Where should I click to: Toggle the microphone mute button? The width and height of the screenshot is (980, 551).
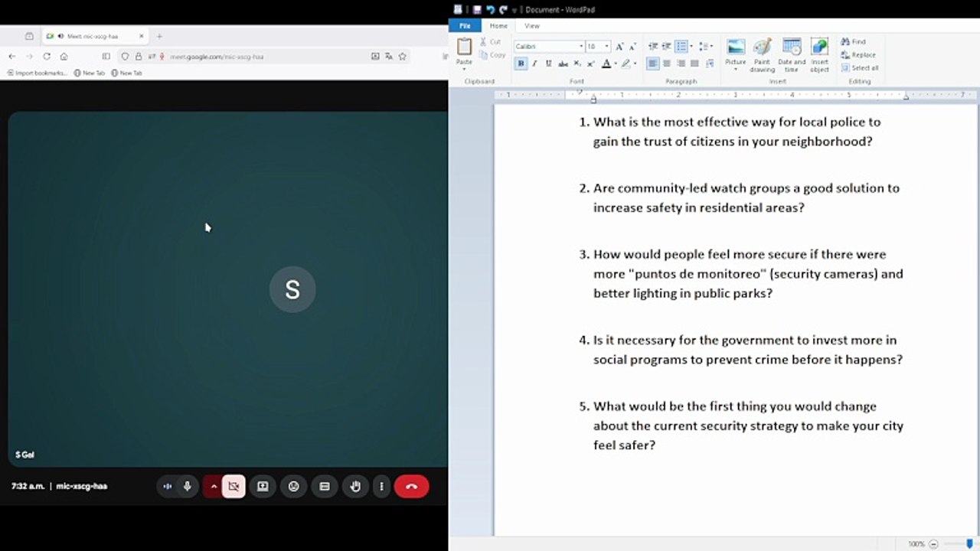[x=187, y=486]
